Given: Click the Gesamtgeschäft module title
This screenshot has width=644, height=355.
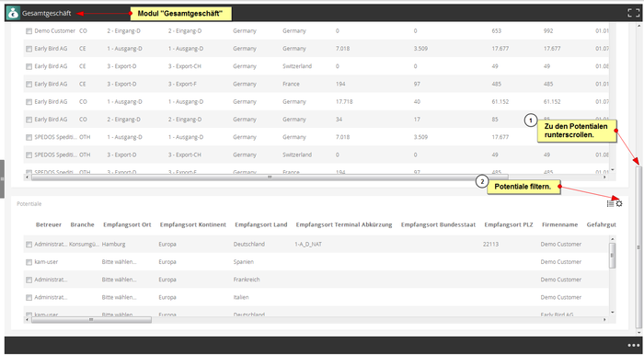Looking at the screenshot, I should pyautogui.click(x=46, y=13).
